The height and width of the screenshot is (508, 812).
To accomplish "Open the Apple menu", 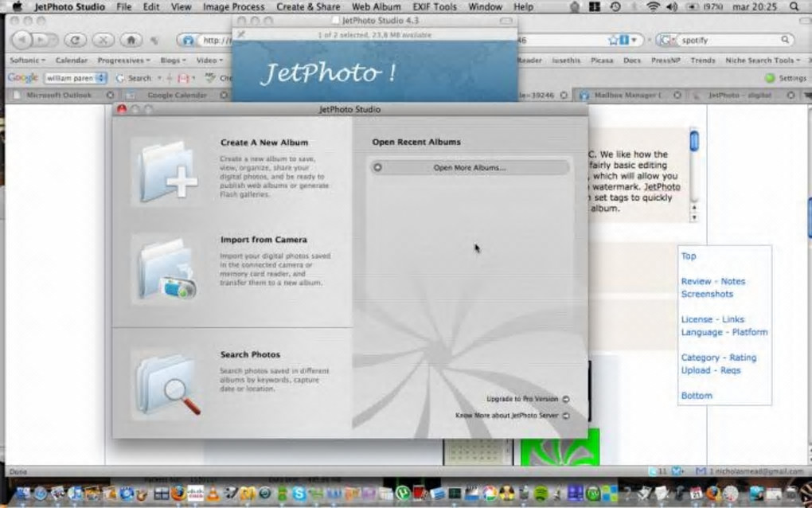I will [17, 6].
